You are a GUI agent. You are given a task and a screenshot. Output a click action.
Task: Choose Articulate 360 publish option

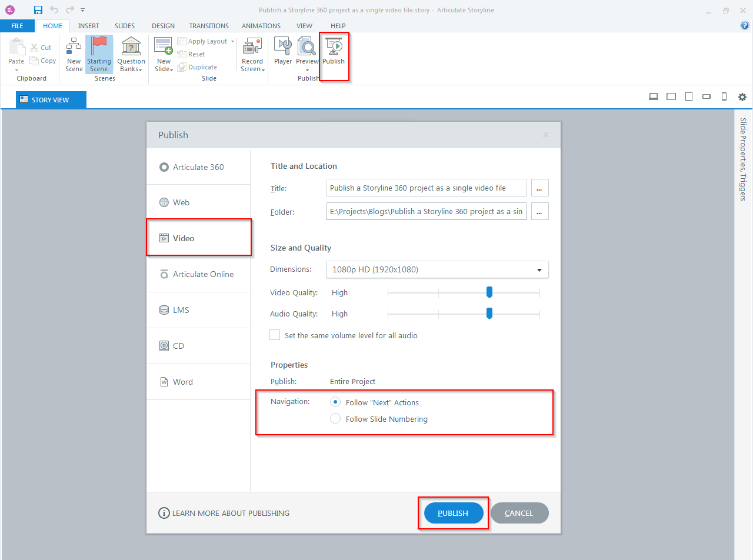[198, 167]
